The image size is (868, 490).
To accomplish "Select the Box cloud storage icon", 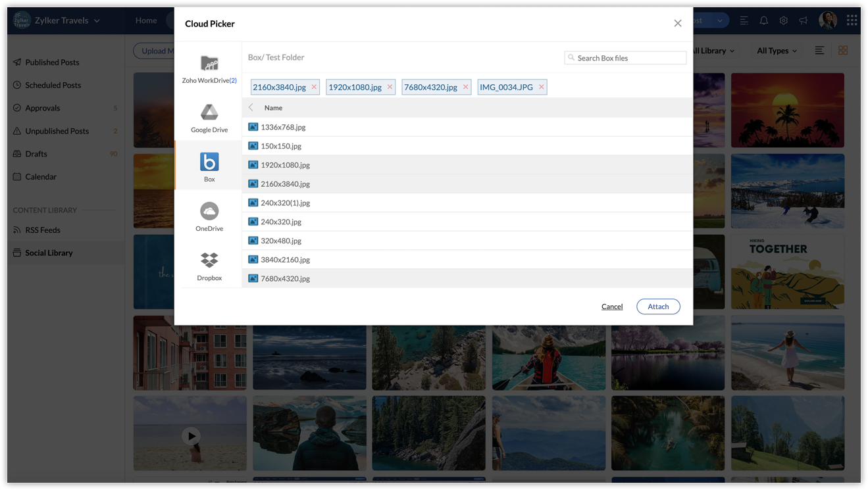I will click(x=209, y=162).
